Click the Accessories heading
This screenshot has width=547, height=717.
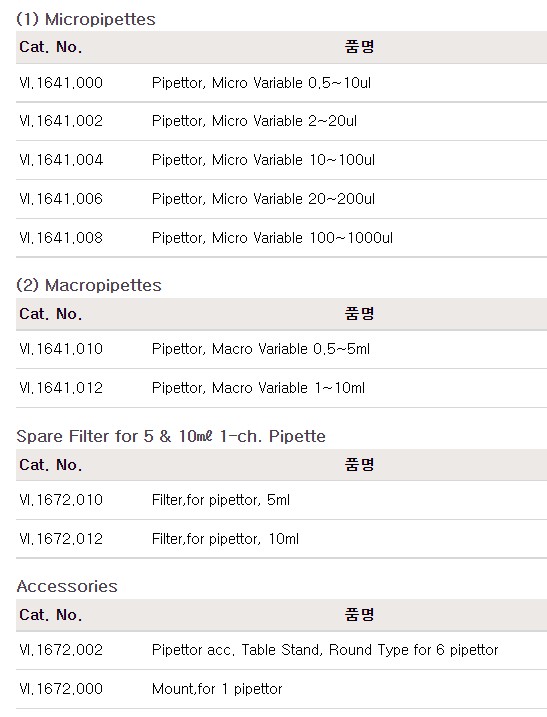pos(67,587)
